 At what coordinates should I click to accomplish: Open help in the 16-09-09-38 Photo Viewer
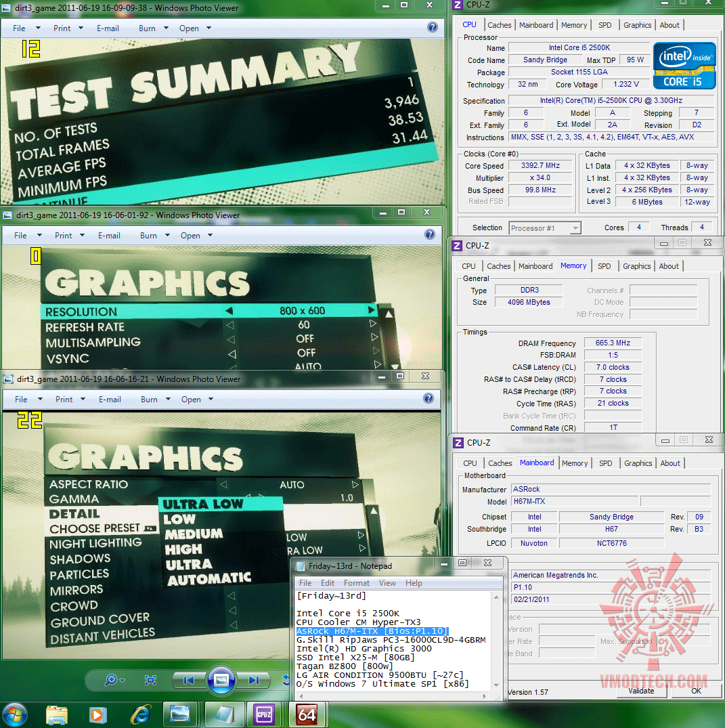click(432, 27)
